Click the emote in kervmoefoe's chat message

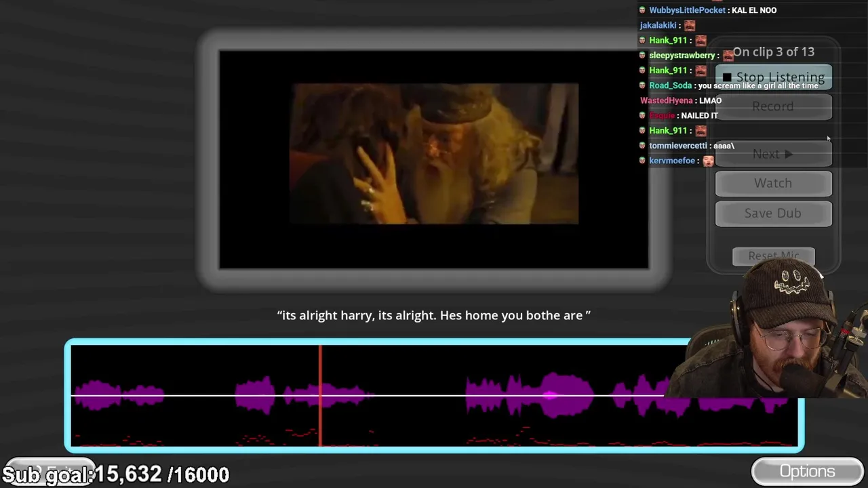coord(708,161)
